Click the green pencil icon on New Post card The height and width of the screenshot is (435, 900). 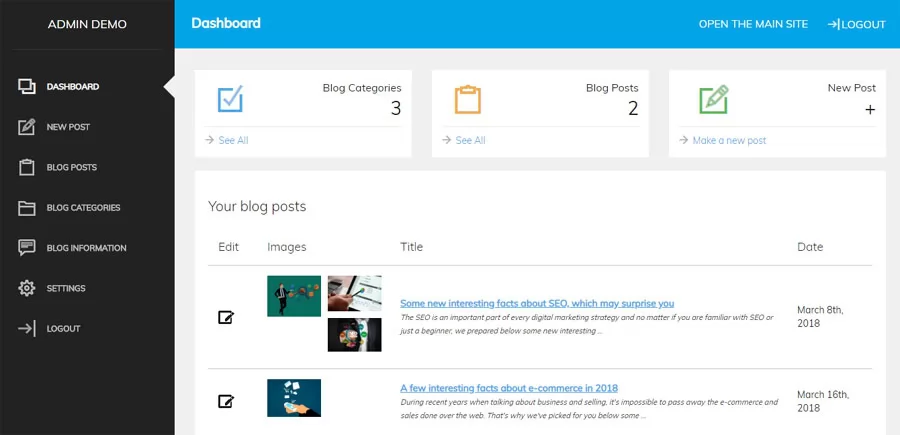713,99
